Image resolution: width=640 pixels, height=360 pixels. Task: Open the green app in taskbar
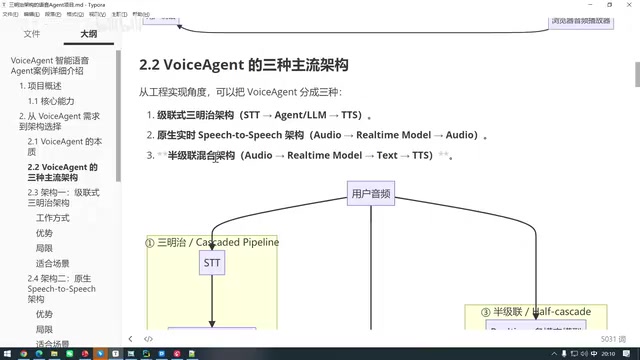pos(69,353)
